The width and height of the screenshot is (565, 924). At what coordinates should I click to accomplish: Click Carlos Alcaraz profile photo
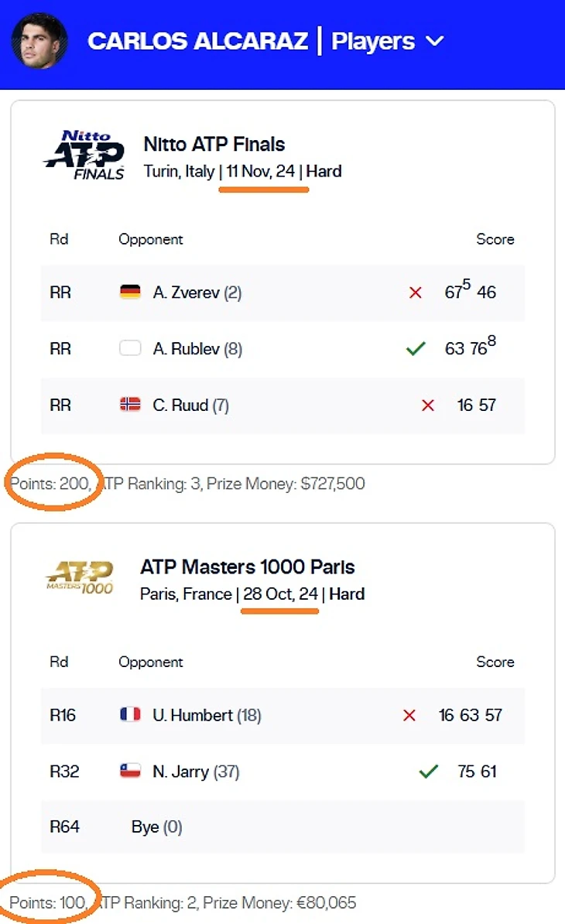pyautogui.click(x=39, y=41)
